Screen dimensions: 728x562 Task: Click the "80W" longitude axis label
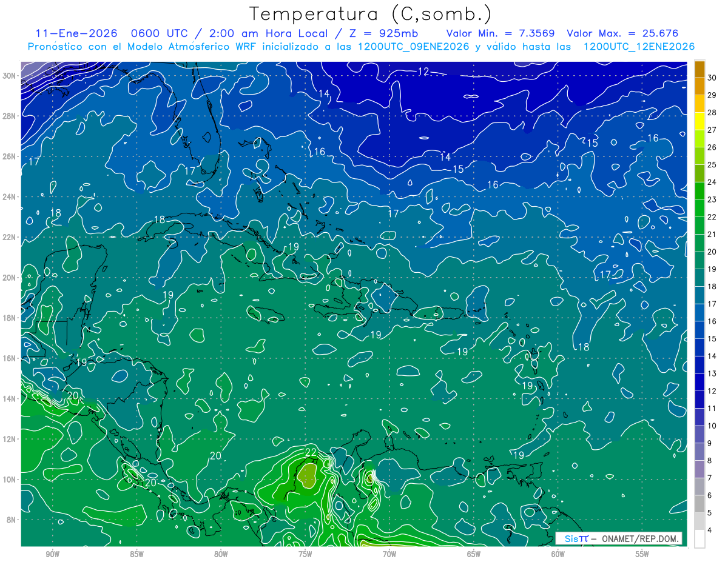click(x=221, y=554)
